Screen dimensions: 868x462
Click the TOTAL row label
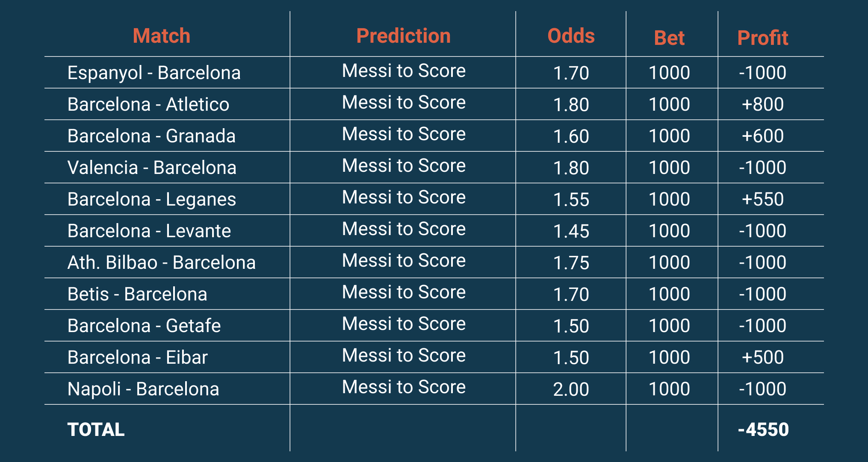[x=96, y=430]
